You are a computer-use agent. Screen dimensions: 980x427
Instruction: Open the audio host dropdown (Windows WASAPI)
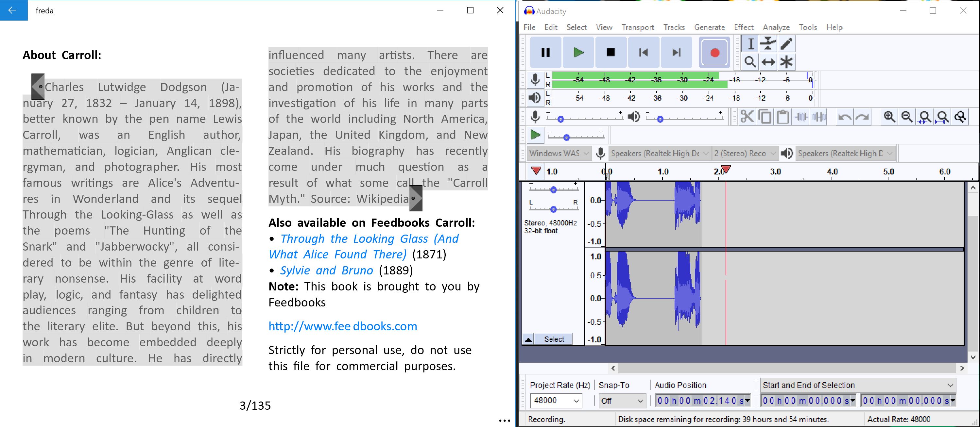(x=559, y=153)
